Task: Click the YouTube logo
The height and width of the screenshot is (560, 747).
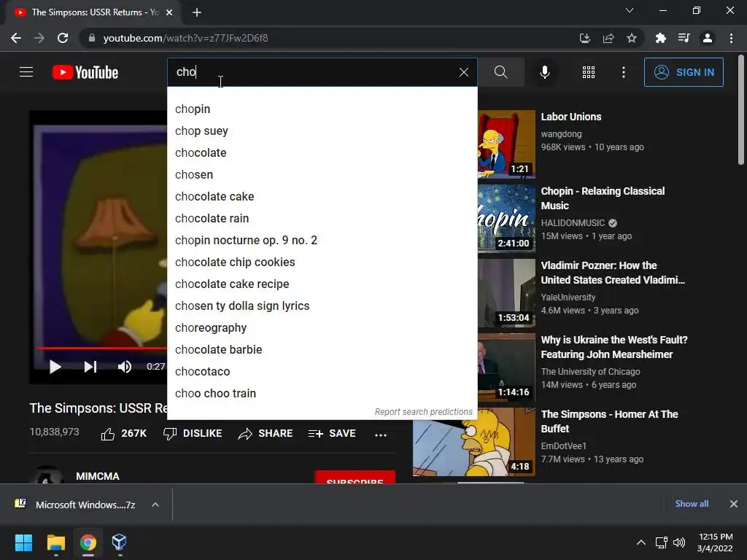Action: coord(85,72)
